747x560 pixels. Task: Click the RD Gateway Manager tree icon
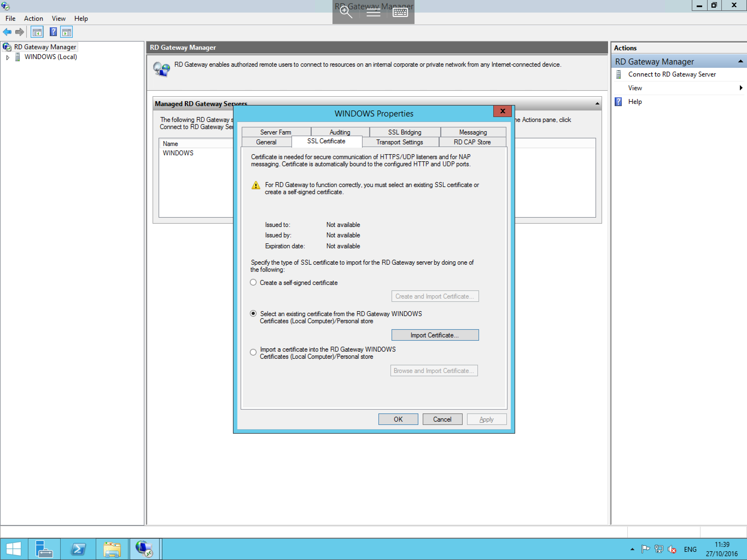click(x=7, y=47)
